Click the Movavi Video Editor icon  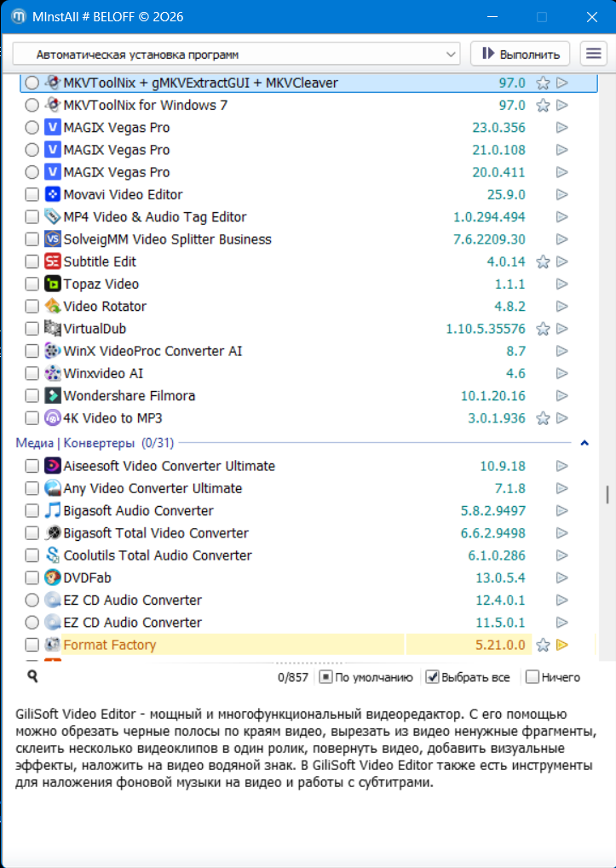[x=52, y=195]
